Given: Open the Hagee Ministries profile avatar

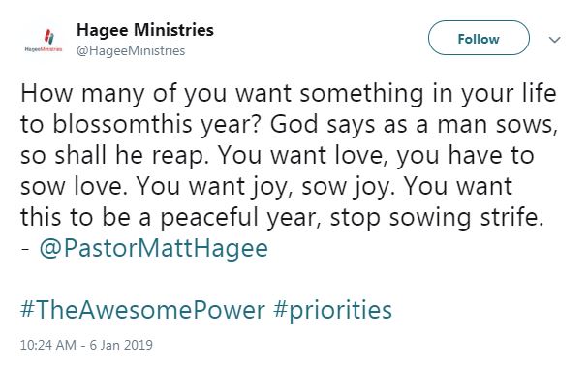Looking at the screenshot, I should 44,40.
